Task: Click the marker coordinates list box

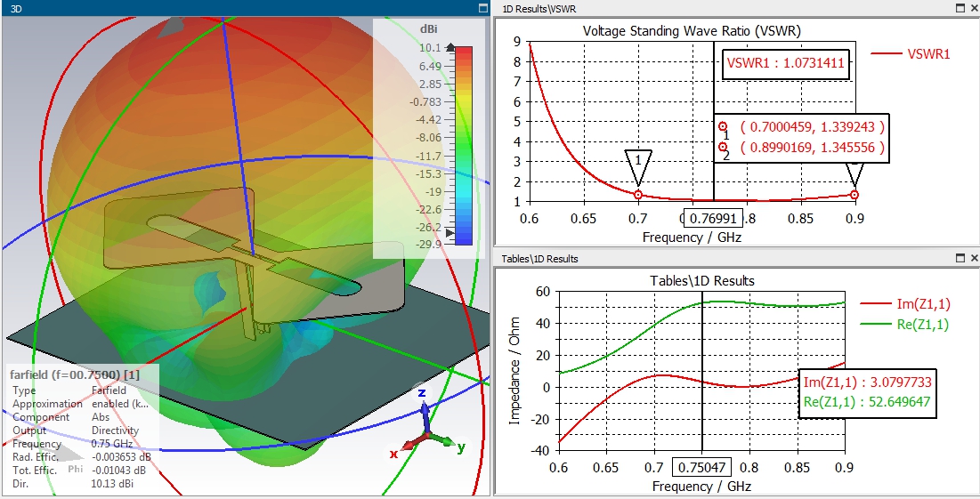Action: pos(804,138)
